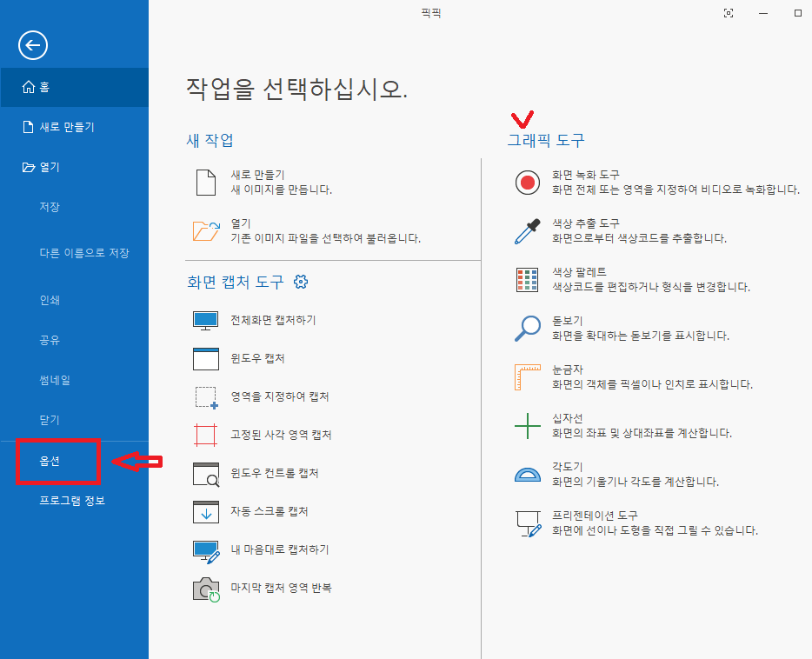
Task: Click the 윈도우 캡처 window icon
Action: coord(205,359)
